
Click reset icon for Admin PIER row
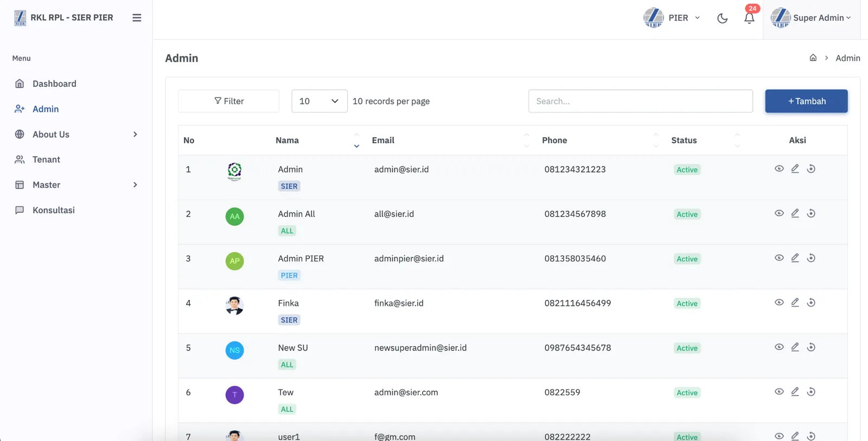click(811, 258)
